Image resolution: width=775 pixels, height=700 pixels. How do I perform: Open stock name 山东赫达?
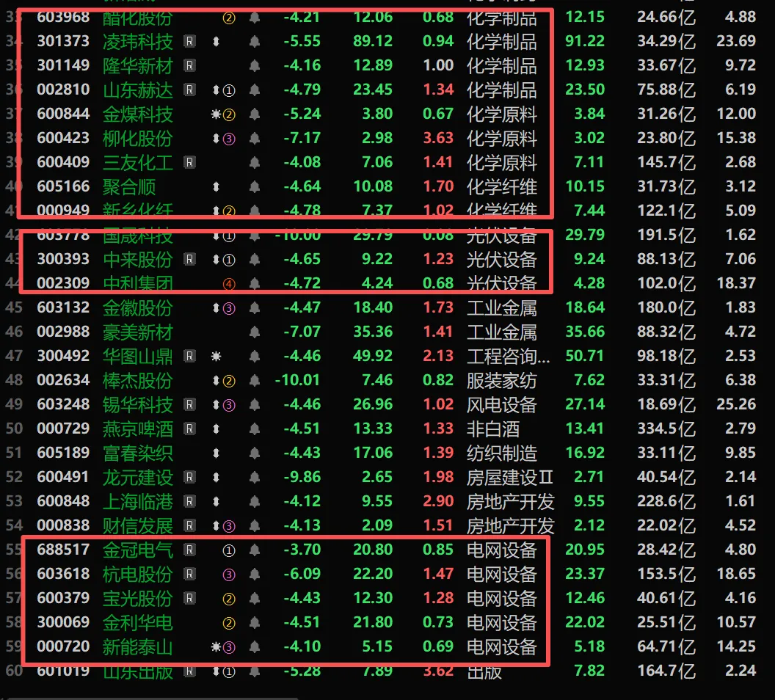coord(138,90)
